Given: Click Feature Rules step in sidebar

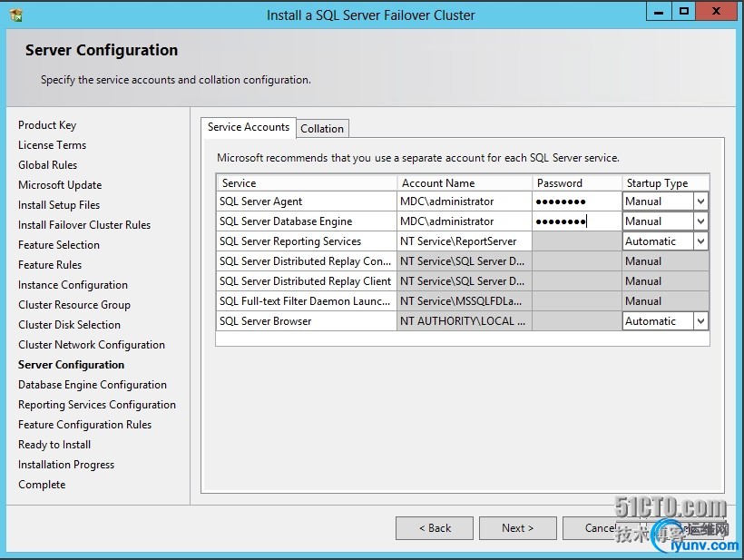Looking at the screenshot, I should click(x=50, y=265).
